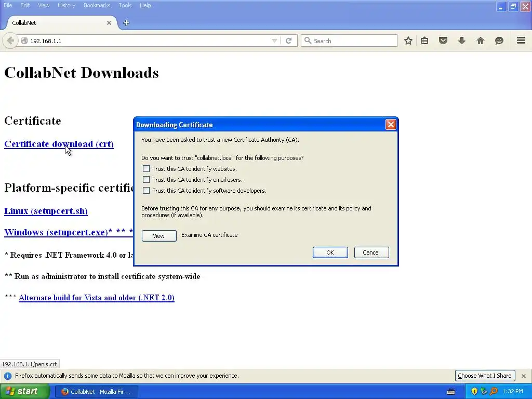Click the CollabNet Downloads heading
The image size is (532, 399).
[x=82, y=73]
